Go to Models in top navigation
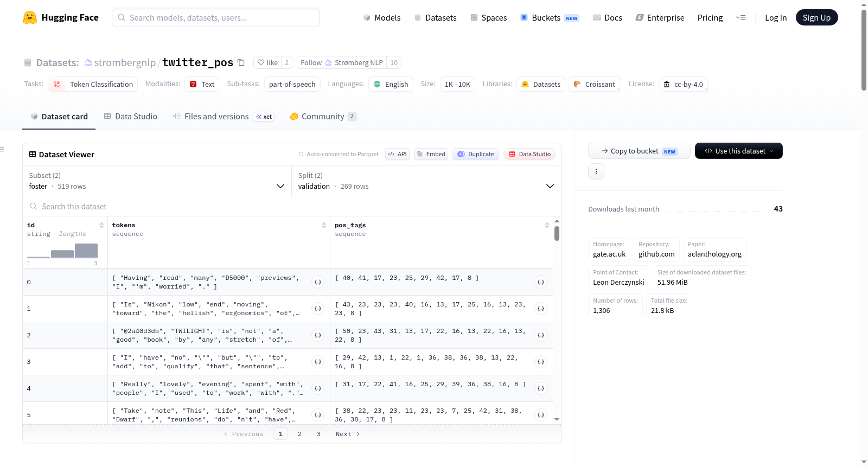The image size is (868, 467). pos(382,17)
